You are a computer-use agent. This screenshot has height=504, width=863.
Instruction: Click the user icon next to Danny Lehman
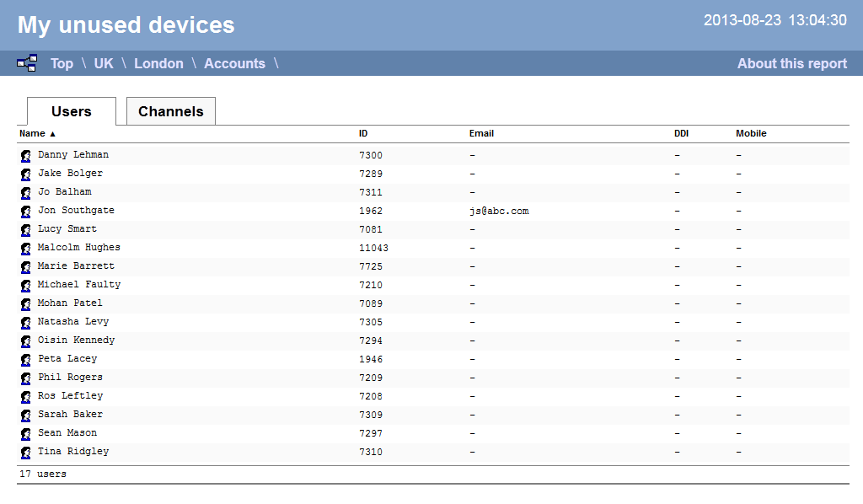click(x=24, y=155)
